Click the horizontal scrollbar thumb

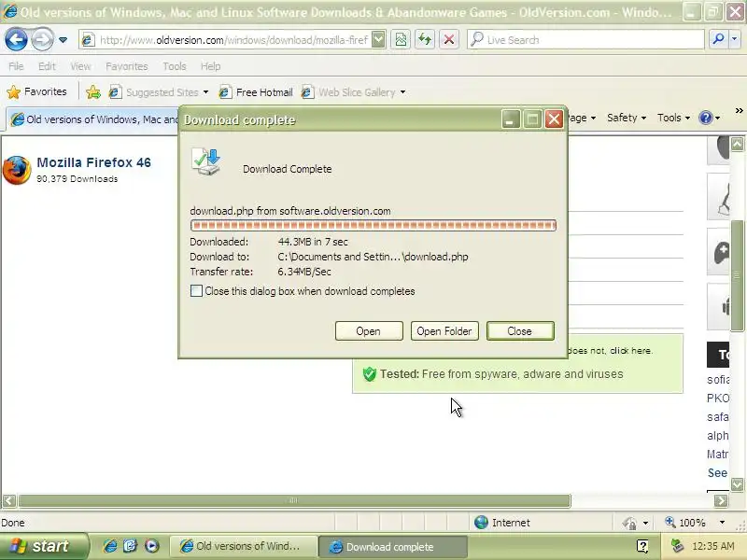(x=294, y=500)
